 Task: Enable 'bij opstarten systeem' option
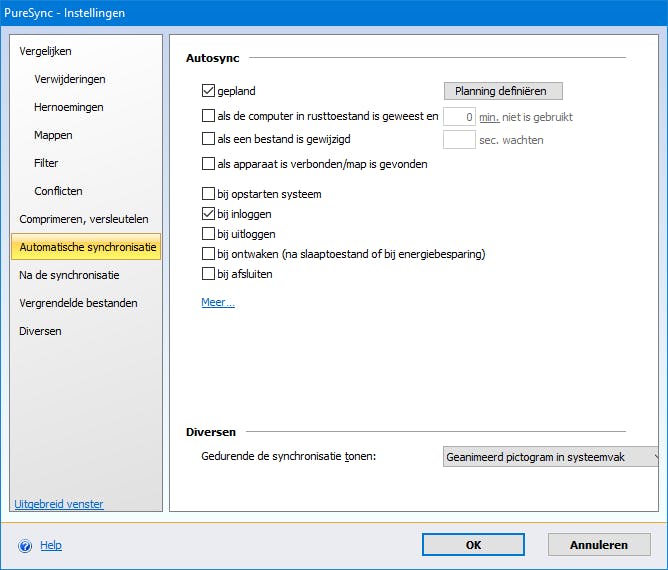(x=208, y=193)
